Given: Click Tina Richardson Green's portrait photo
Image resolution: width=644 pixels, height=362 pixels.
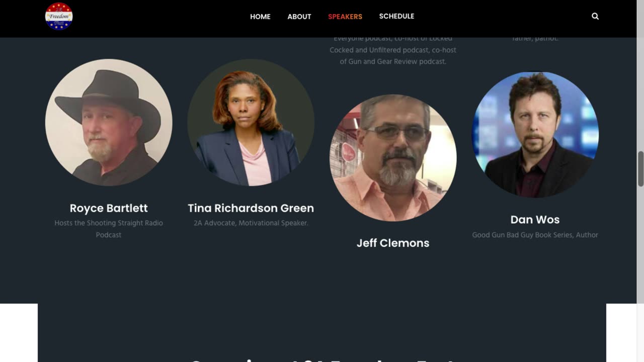Looking at the screenshot, I should (x=251, y=122).
